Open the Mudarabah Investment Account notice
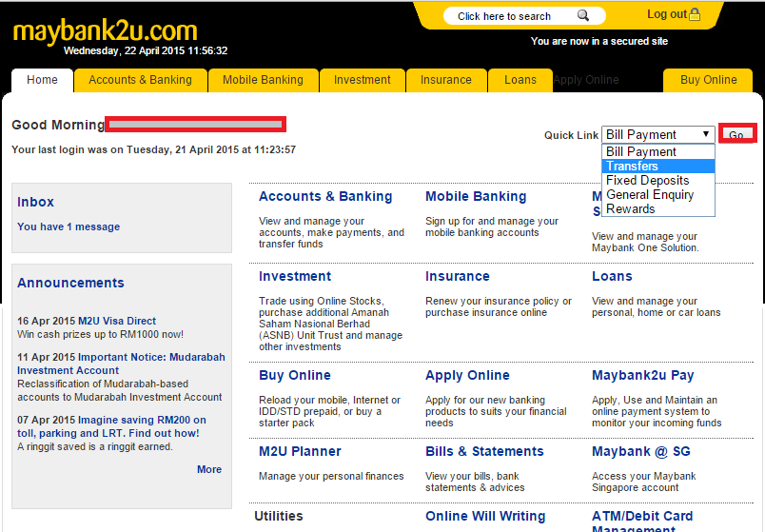The height and width of the screenshot is (532, 765). click(x=121, y=364)
